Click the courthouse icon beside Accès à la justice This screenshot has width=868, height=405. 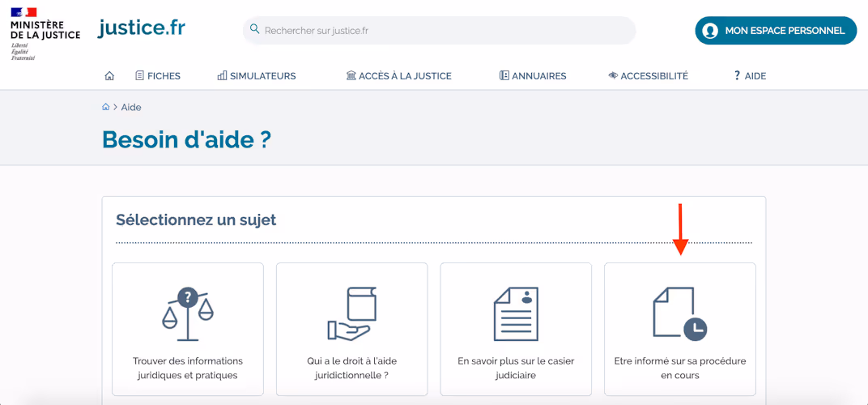[x=351, y=76]
